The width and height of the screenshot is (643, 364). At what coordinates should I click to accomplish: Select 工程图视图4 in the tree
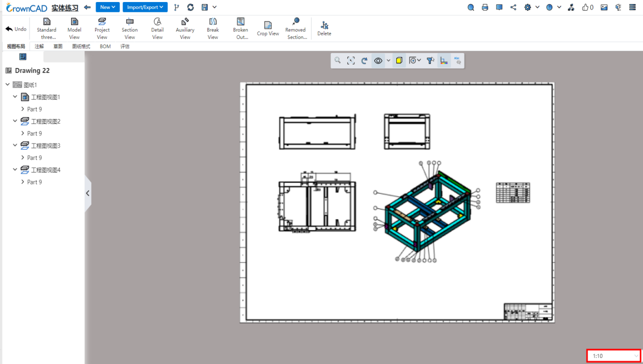tap(46, 170)
